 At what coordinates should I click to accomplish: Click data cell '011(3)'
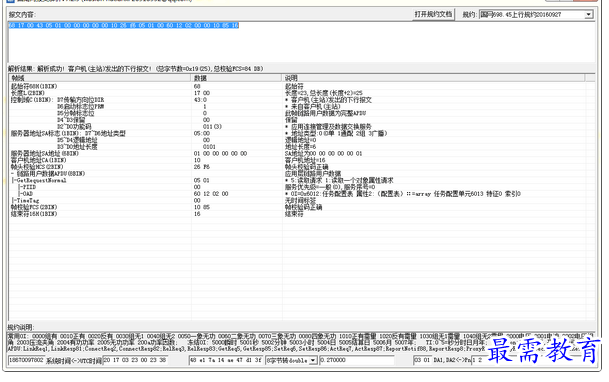pyautogui.click(x=212, y=127)
